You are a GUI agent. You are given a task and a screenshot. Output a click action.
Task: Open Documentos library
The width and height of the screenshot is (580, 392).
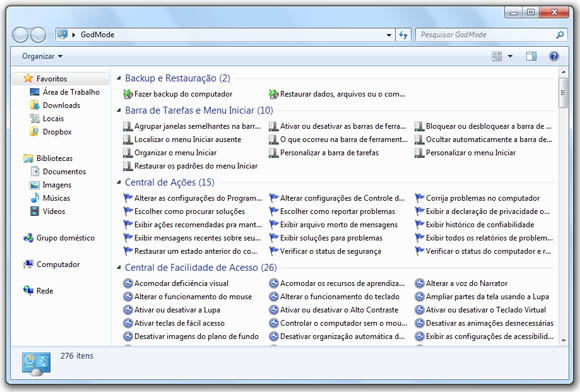[x=58, y=172]
